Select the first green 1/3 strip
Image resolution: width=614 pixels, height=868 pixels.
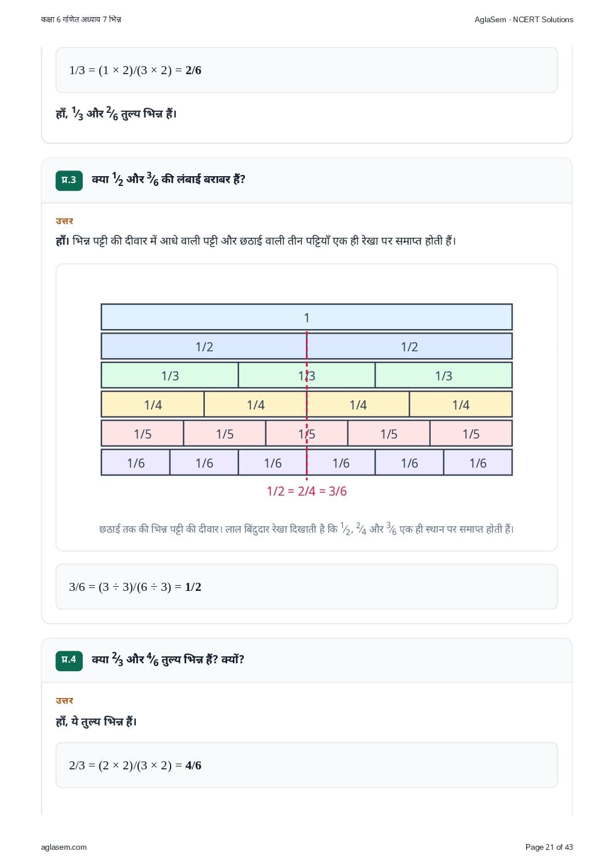click(x=169, y=375)
